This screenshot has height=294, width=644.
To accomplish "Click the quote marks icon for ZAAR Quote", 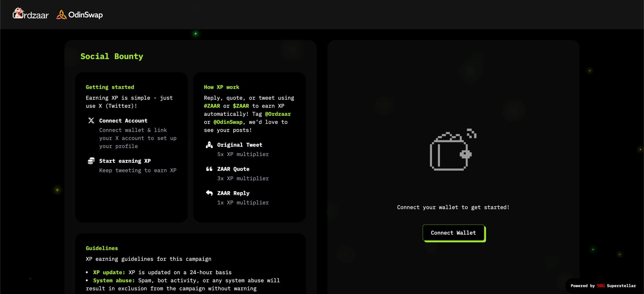I will click(209, 169).
